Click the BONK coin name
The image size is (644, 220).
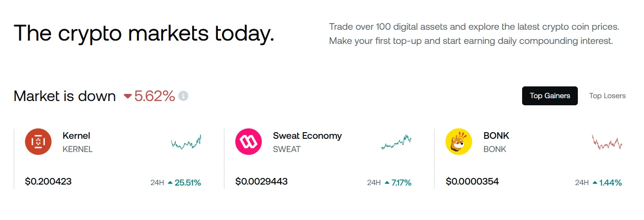[496, 135]
